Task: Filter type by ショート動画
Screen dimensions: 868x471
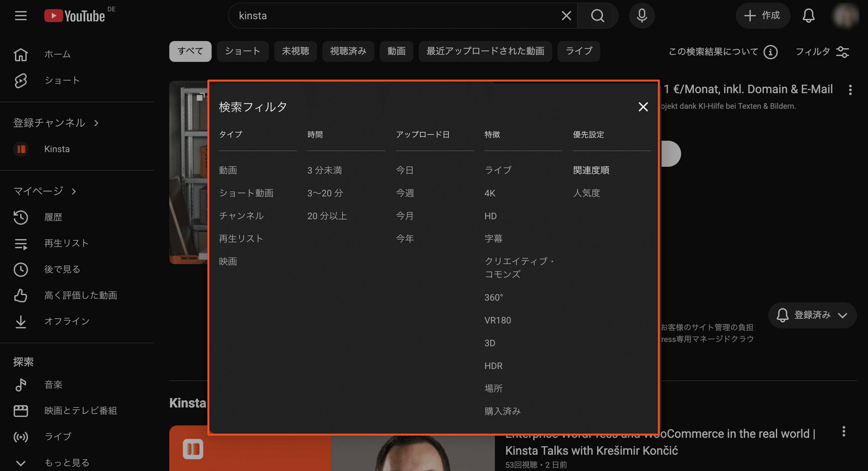Action: 246,193
